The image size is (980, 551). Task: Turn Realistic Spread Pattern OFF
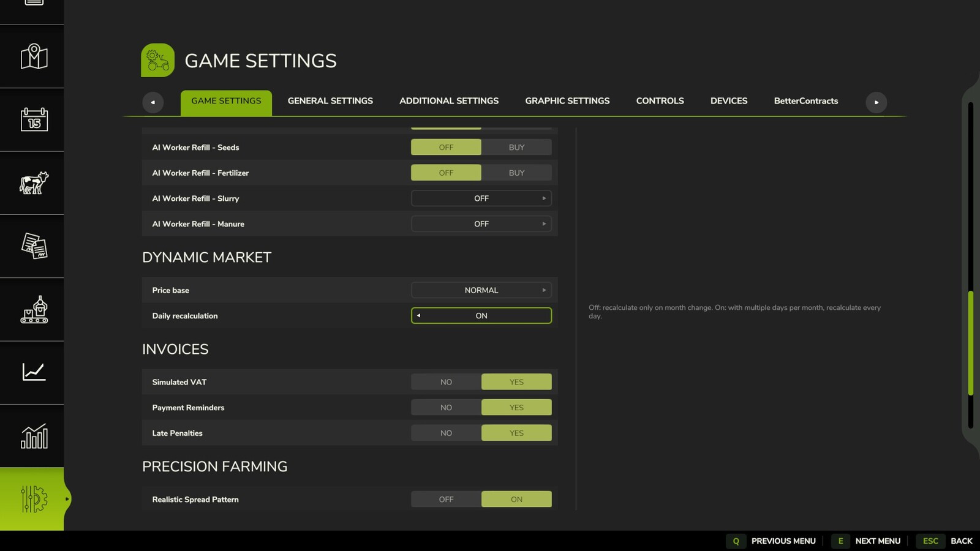click(446, 500)
